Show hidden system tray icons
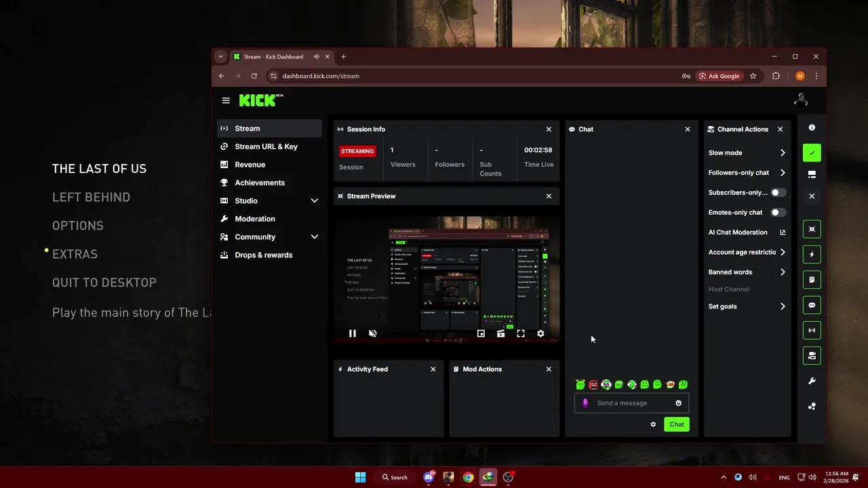 (724, 477)
